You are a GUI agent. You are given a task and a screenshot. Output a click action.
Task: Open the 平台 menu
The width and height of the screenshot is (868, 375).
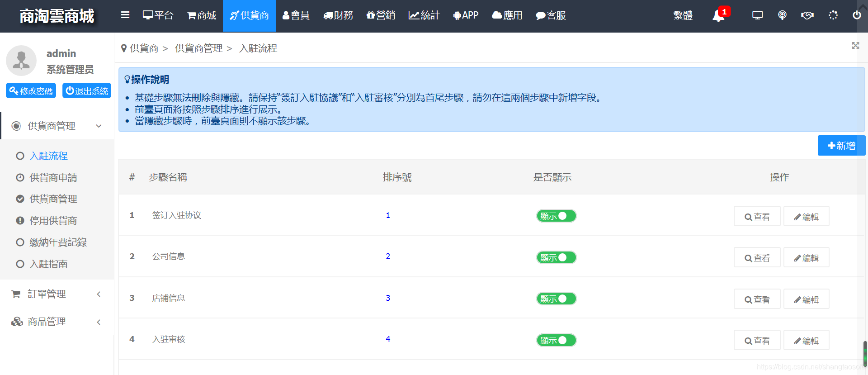(158, 15)
